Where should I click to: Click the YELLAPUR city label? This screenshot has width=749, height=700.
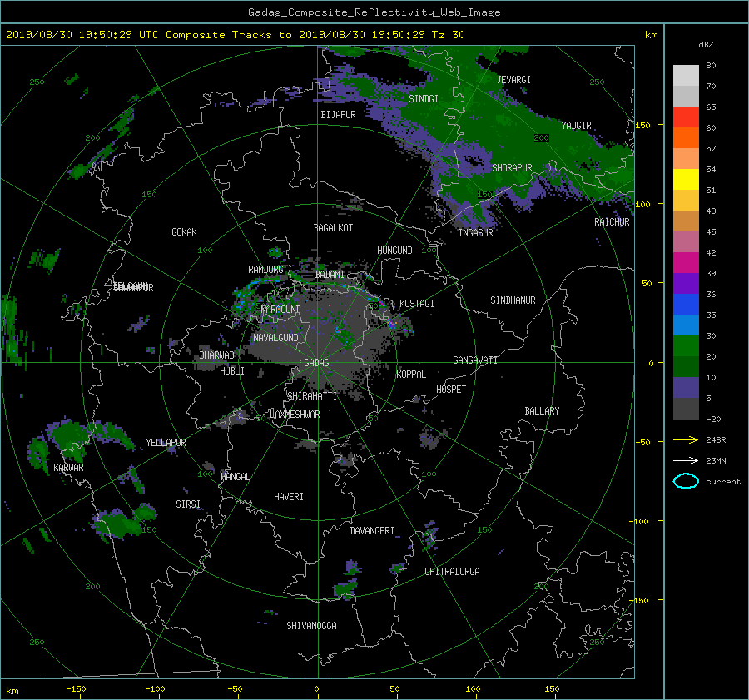click(x=166, y=443)
